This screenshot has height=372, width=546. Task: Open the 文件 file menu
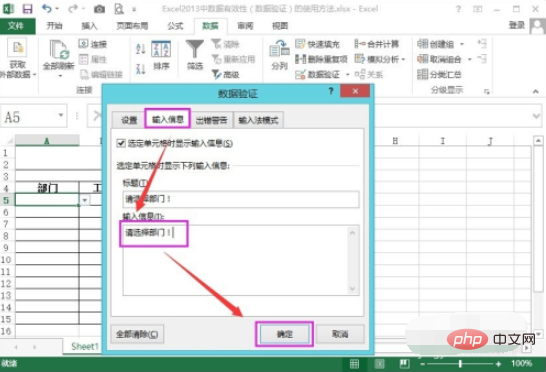[16, 26]
